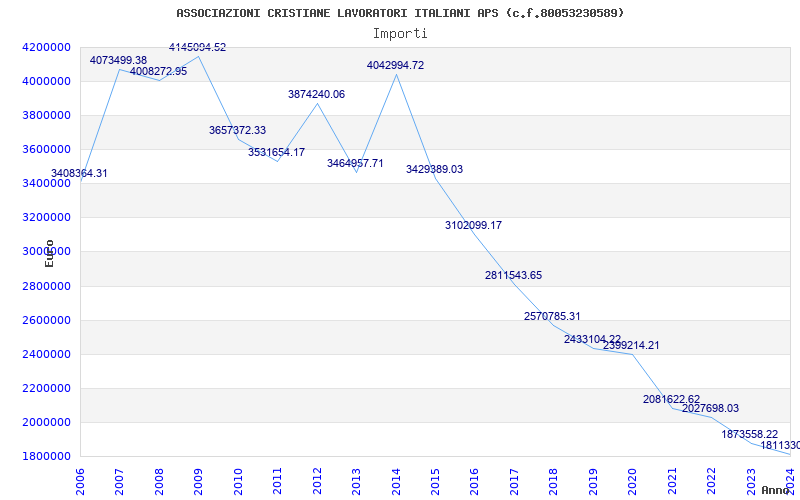
Task: Click the x-axis year 2006
Action: (x=80, y=482)
